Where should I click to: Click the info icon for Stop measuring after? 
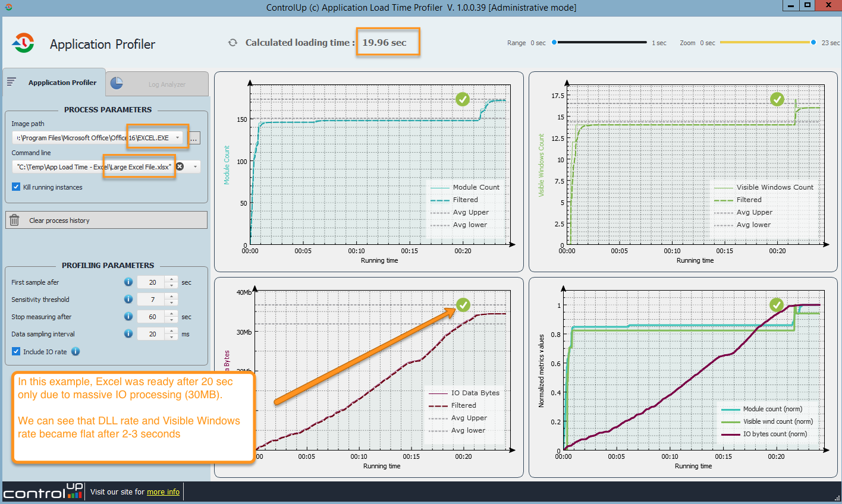coord(128,317)
